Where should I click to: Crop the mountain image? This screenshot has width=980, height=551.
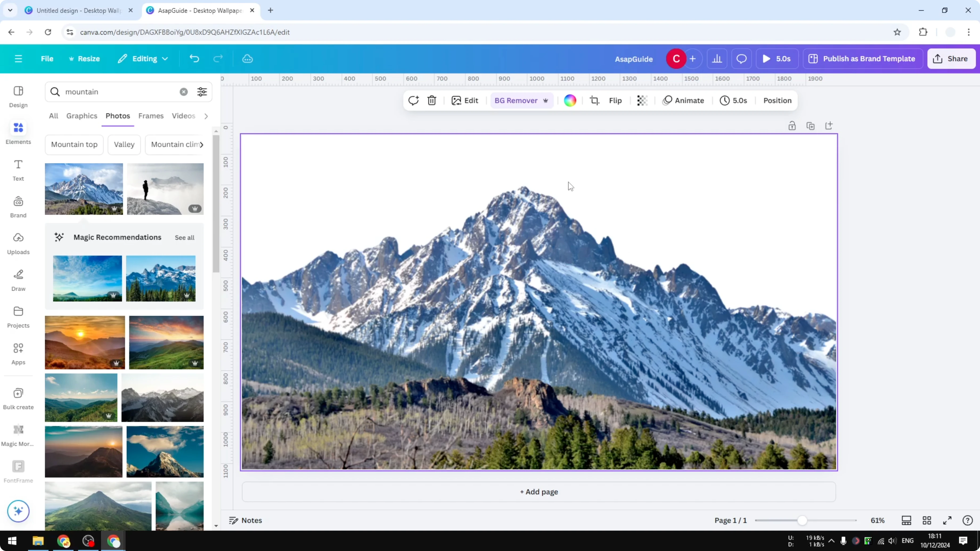[595, 100]
